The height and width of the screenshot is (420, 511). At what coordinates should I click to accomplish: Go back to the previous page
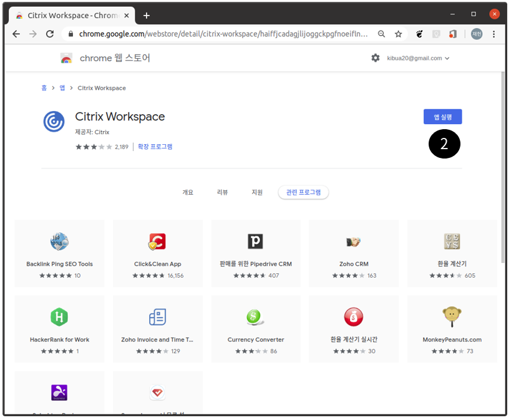16,34
